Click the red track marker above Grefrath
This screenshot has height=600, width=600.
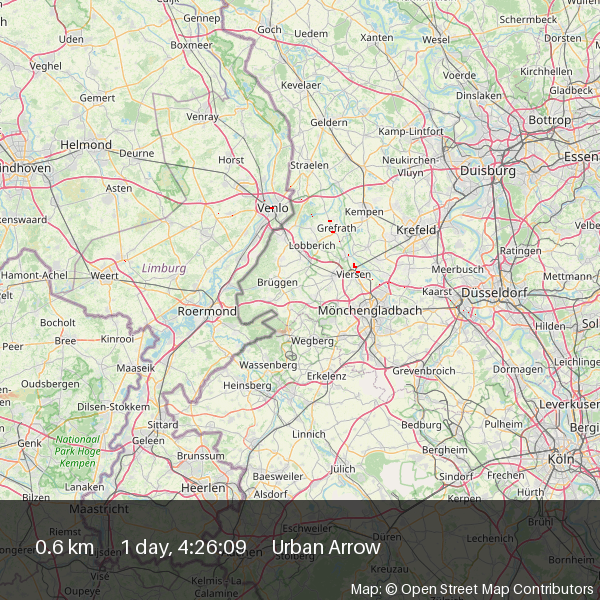(x=329, y=219)
